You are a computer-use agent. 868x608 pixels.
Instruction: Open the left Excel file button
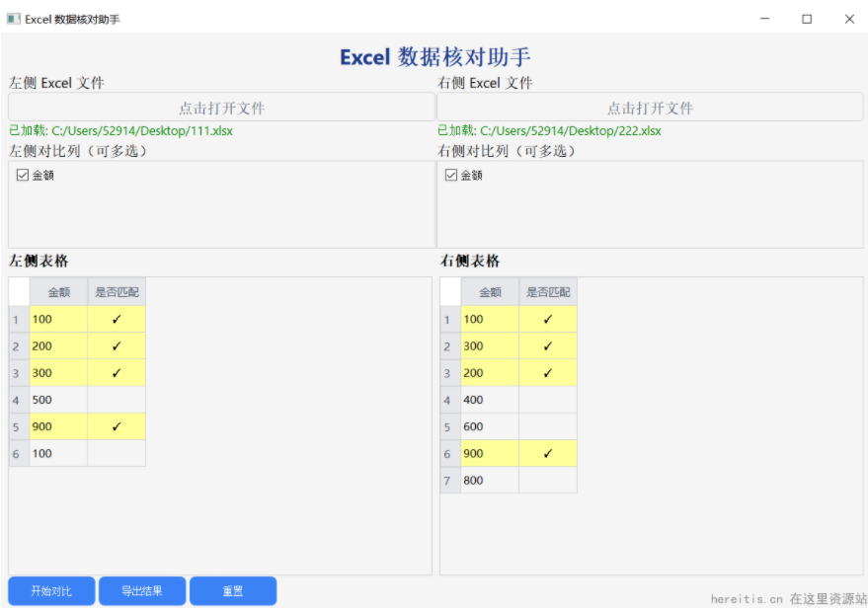pyautogui.click(x=221, y=108)
